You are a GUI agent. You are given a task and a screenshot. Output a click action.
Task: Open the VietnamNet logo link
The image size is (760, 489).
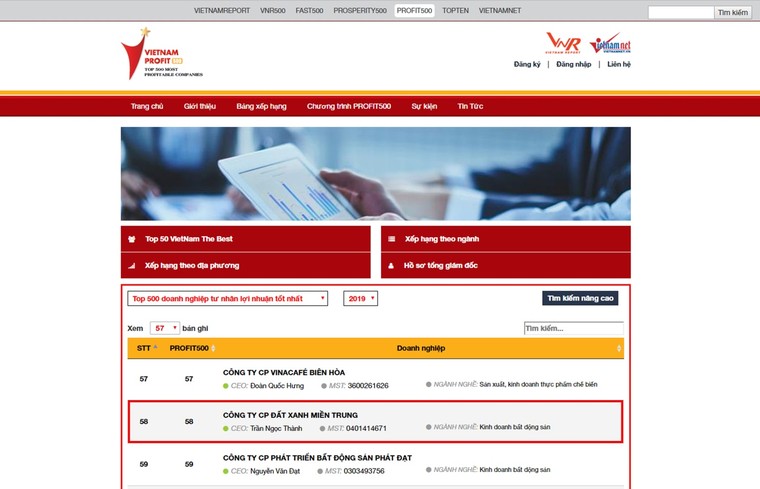coord(610,44)
